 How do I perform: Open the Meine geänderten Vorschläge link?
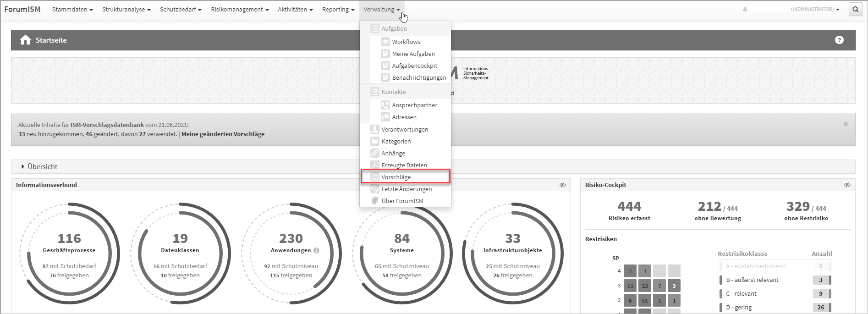(223, 134)
